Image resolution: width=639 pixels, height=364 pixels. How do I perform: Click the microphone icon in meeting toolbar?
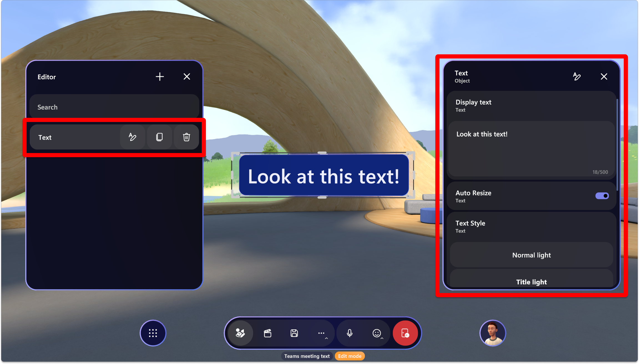click(x=350, y=333)
